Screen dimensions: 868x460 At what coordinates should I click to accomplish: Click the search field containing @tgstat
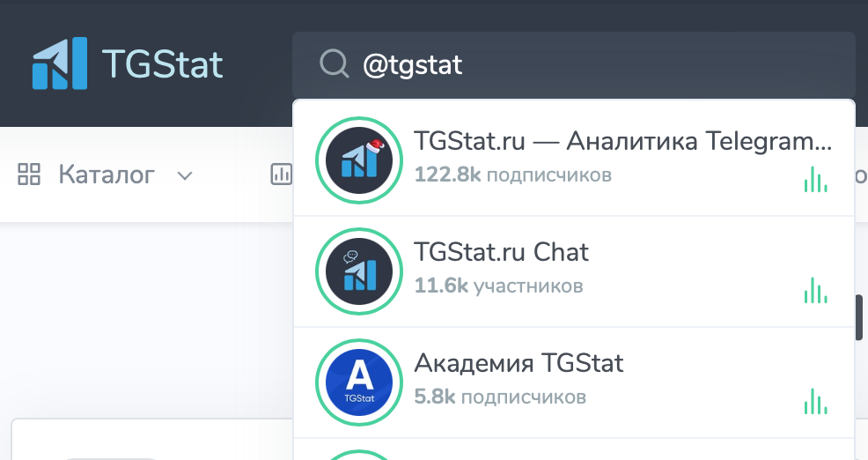click(573, 65)
